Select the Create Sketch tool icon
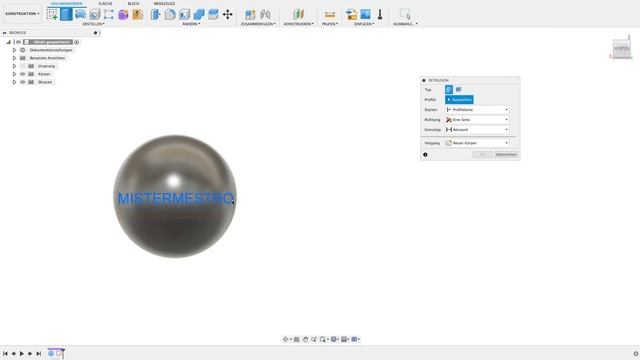640x360 pixels. tap(52, 14)
